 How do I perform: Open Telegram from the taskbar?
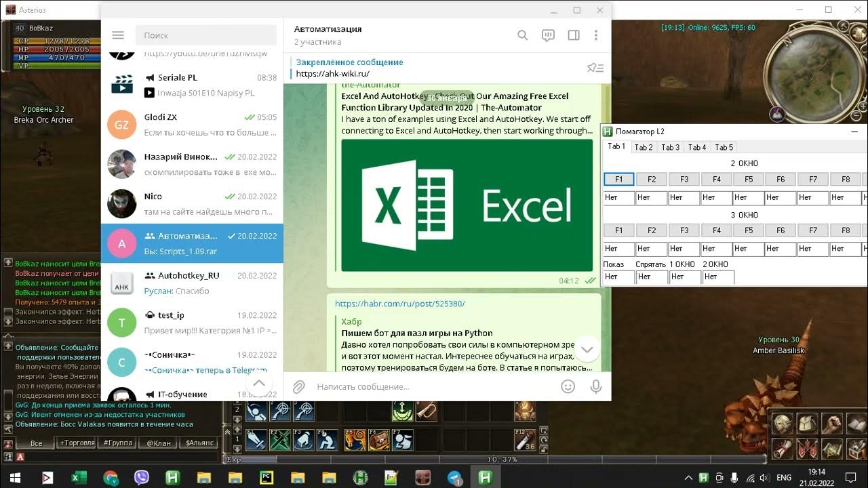coord(454,477)
